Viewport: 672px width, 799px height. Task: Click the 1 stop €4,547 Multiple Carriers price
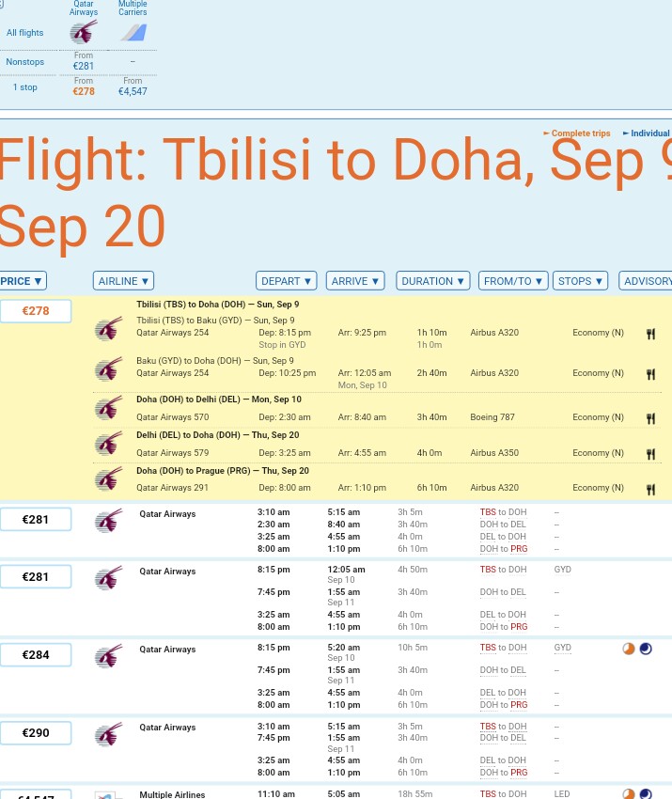click(133, 91)
